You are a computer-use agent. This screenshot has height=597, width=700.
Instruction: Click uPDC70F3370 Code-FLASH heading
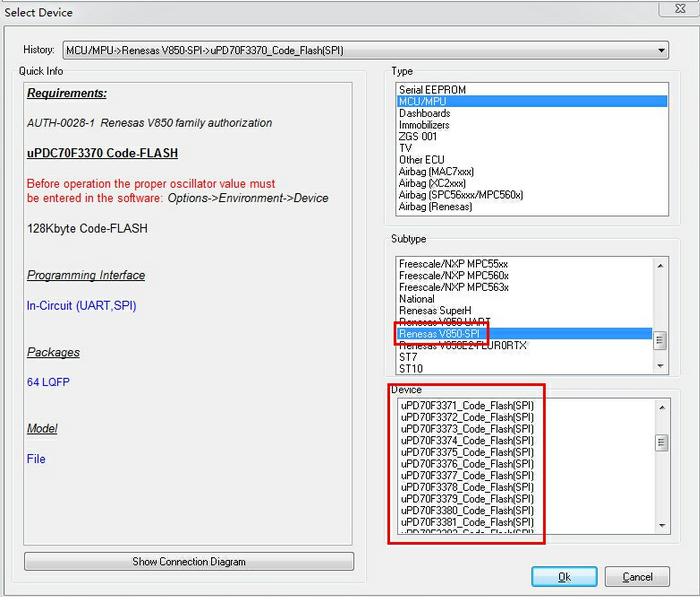(102, 153)
